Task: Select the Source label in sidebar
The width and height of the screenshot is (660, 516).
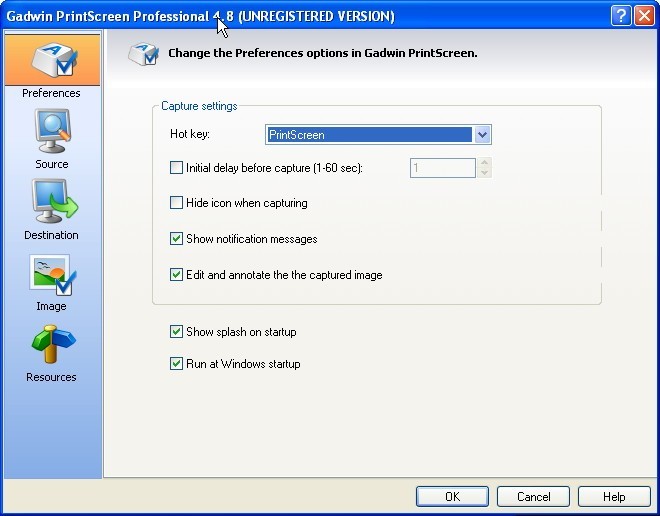Action: coord(52,164)
